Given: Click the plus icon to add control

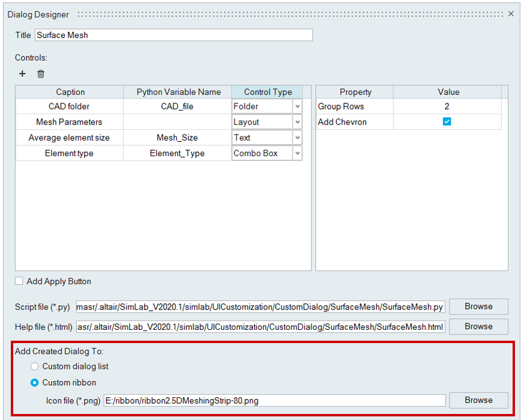Looking at the screenshot, I should tap(23, 74).
